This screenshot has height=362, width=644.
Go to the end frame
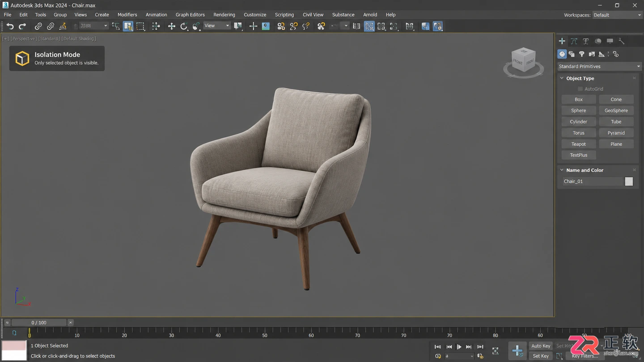pyautogui.click(x=480, y=347)
